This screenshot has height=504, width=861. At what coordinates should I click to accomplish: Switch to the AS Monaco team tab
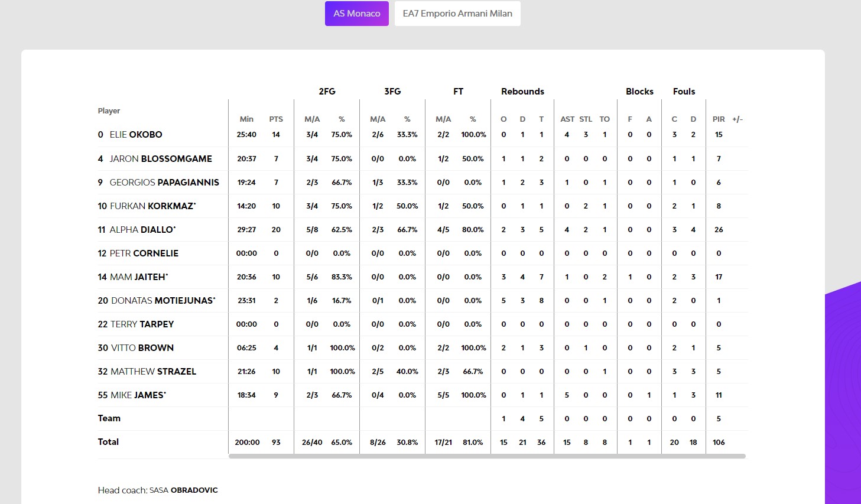click(x=356, y=14)
